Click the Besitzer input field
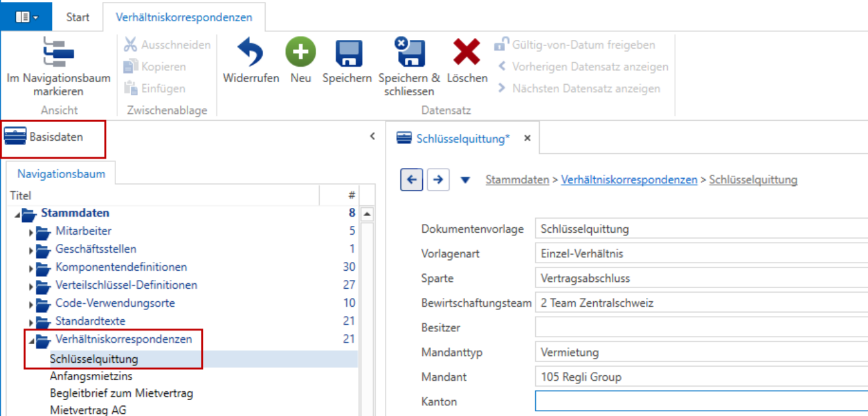The image size is (868, 416). pos(701,327)
